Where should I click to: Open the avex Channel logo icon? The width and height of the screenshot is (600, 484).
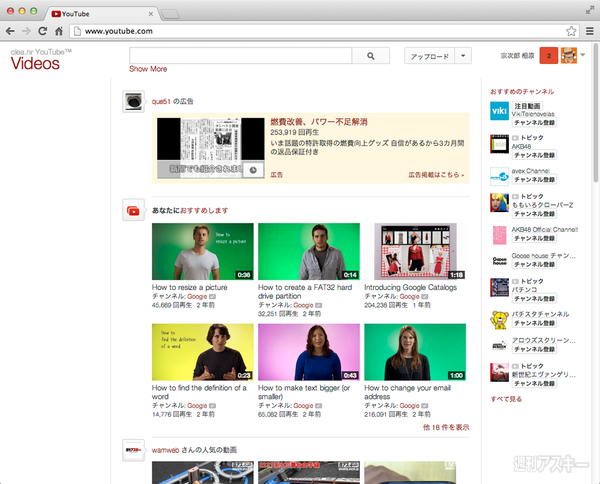(499, 176)
